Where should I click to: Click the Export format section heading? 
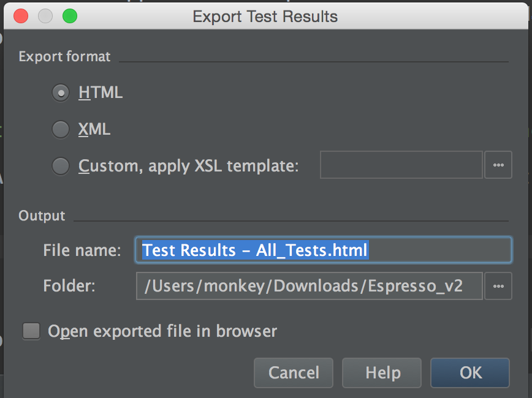click(x=64, y=57)
